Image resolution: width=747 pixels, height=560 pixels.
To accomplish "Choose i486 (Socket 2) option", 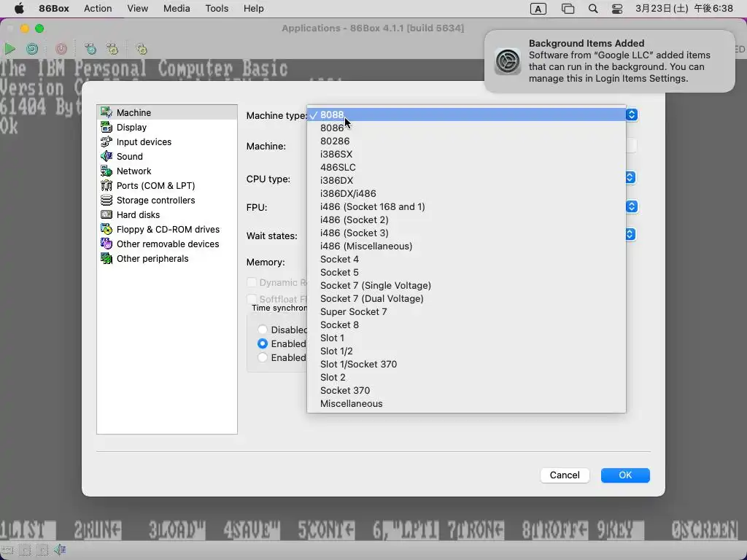I will pyautogui.click(x=466, y=219).
